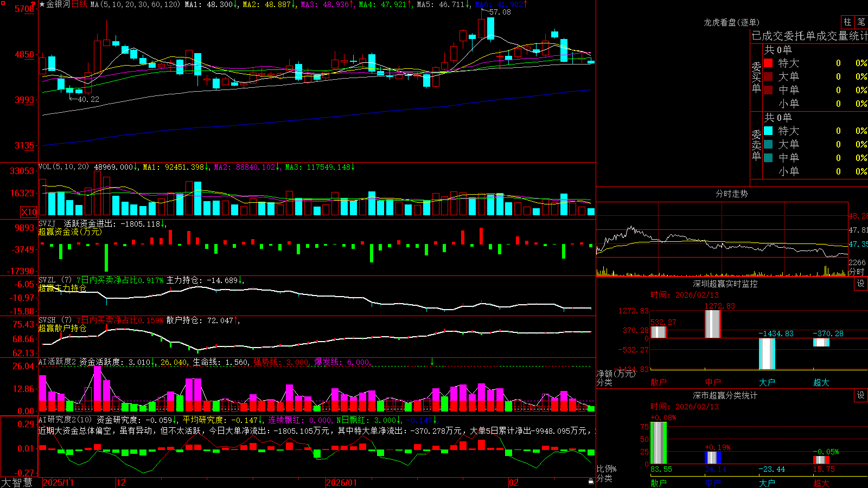Click the lock icon at the timeline's right end

(x=591, y=481)
